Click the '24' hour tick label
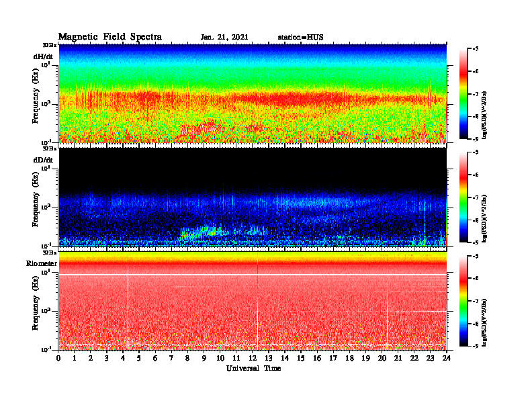532x411 pixels. pos(447,359)
